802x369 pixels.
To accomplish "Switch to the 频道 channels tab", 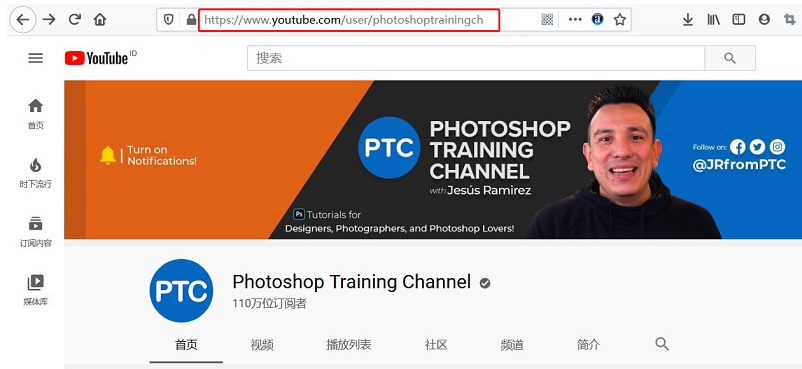I will (x=512, y=344).
